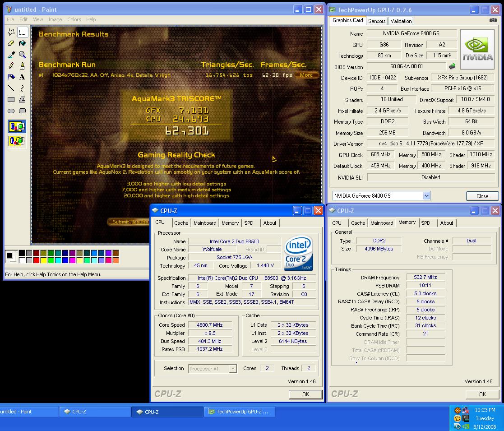Click the Intel Core 2 Duo logo in CPU-Z

click(x=299, y=253)
